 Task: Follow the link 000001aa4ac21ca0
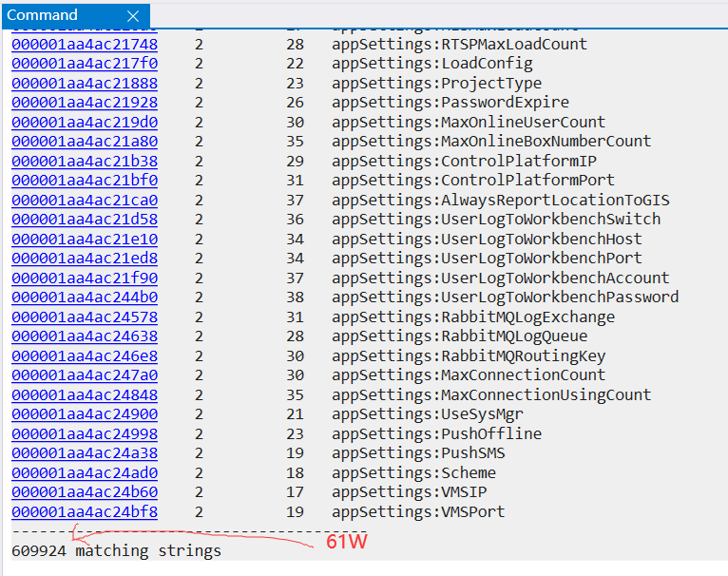pos(85,201)
